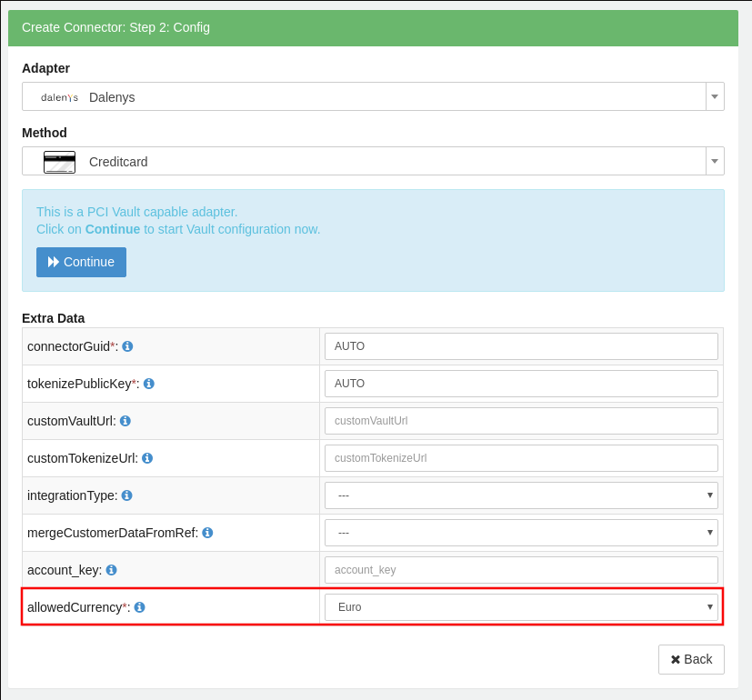Click info icon beside mergeCustomerDataFromRef

point(207,533)
